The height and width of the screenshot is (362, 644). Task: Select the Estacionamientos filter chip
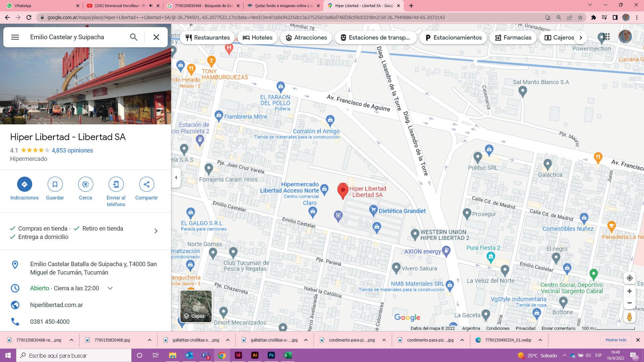coord(453,38)
